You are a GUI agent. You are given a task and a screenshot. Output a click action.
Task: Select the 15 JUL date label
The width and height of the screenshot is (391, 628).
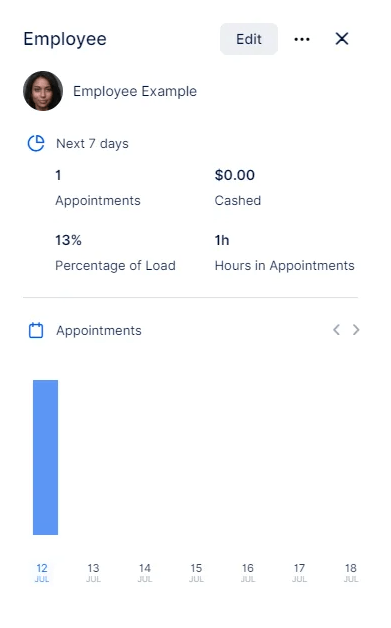(x=196, y=572)
